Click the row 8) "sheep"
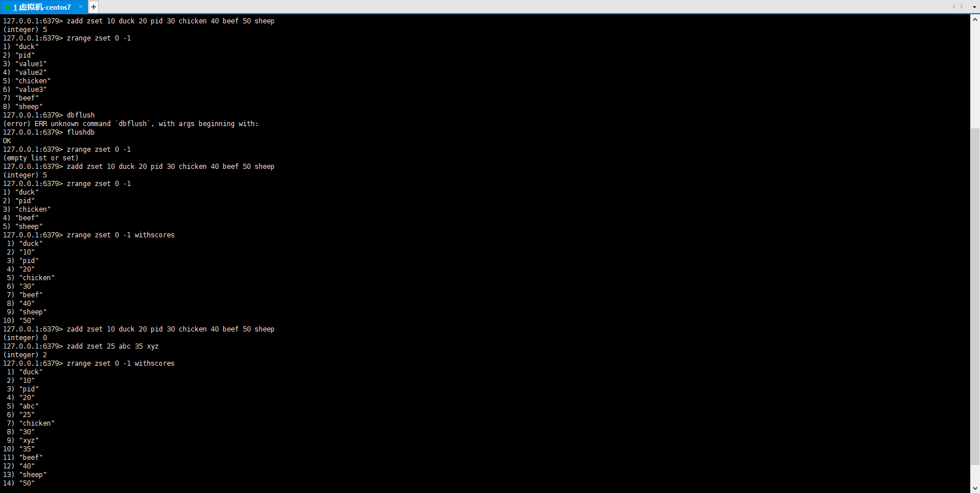This screenshot has width=980, height=493. [23, 107]
